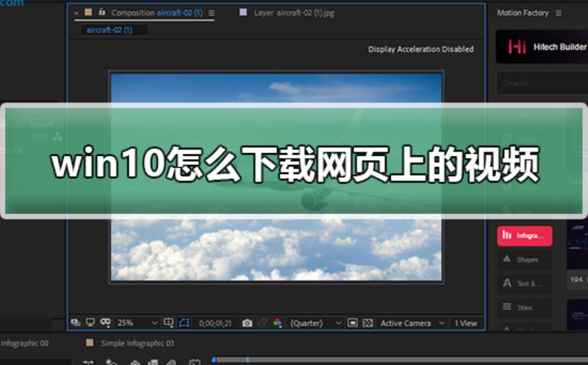Switch to the Infographic 08 timeline tab

tap(24, 343)
